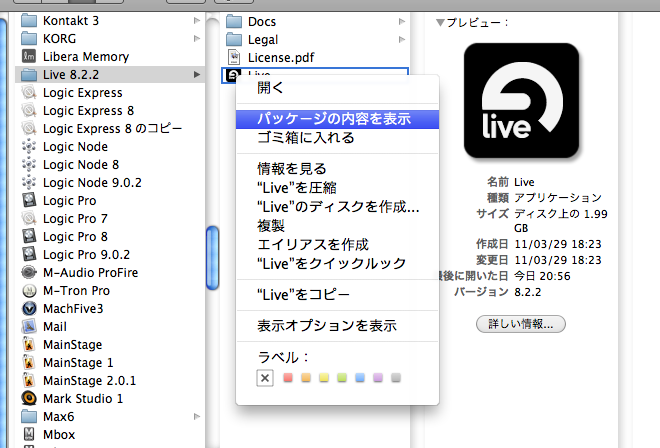Click the Logic Express 8 icon
Image resolution: width=660 pixels, height=448 pixels.
tap(29, 110)
